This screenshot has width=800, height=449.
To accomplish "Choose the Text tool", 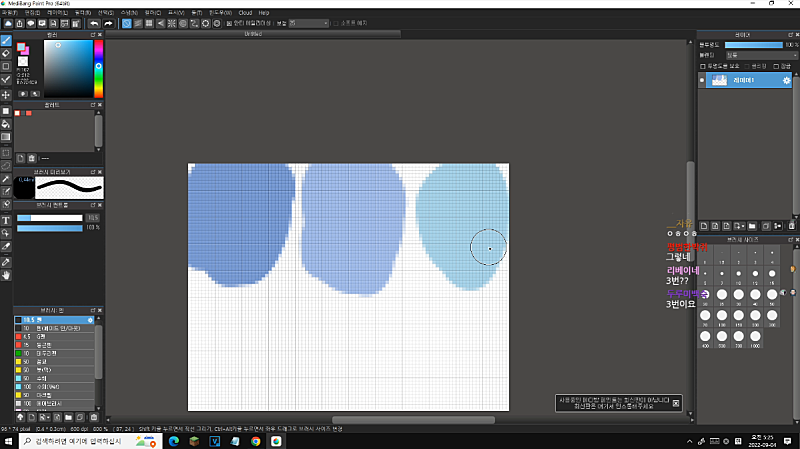I will coord(6,219).
